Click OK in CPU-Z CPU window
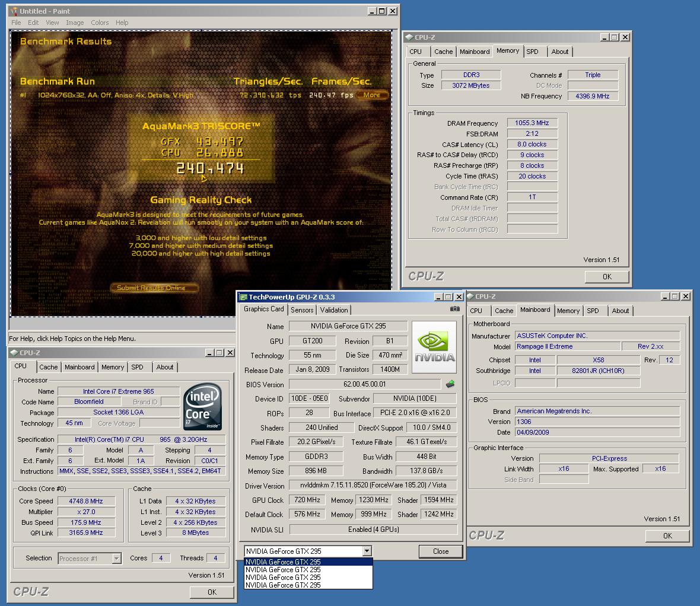 click(x=212, y=592)
